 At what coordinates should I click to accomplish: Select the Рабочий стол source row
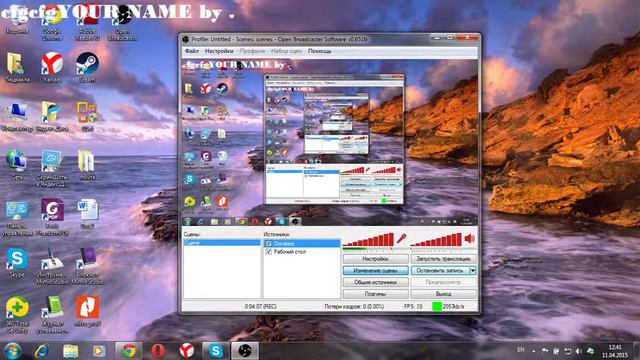pos(302,252)
